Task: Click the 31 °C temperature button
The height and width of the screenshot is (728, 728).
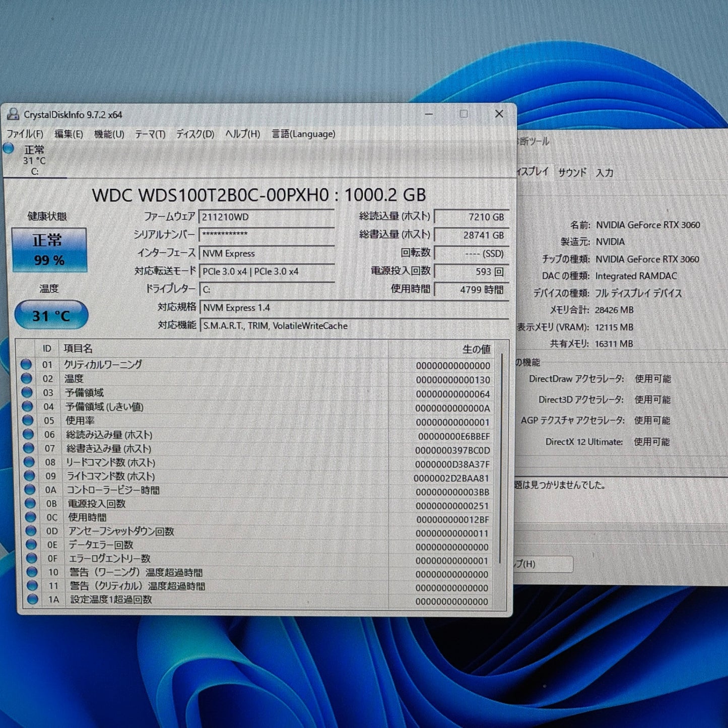Action: [51, 315]
